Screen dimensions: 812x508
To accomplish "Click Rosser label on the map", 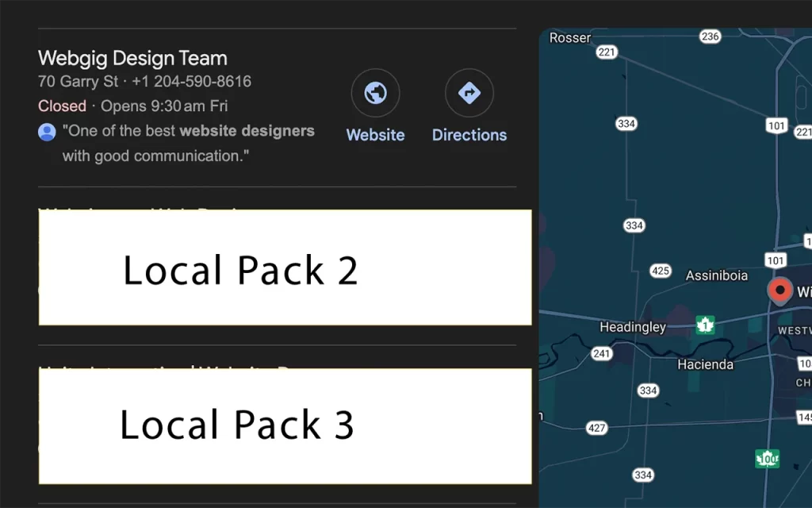I will (x=569, y=37).
